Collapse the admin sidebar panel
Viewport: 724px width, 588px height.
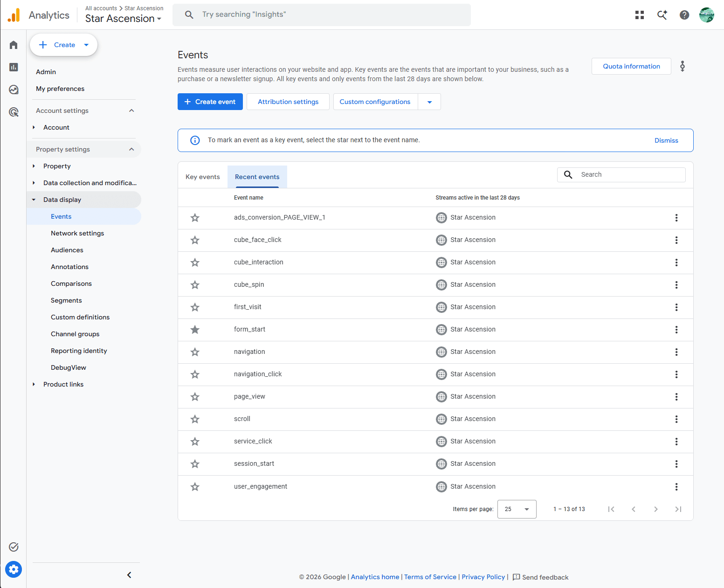pos(129,575)
